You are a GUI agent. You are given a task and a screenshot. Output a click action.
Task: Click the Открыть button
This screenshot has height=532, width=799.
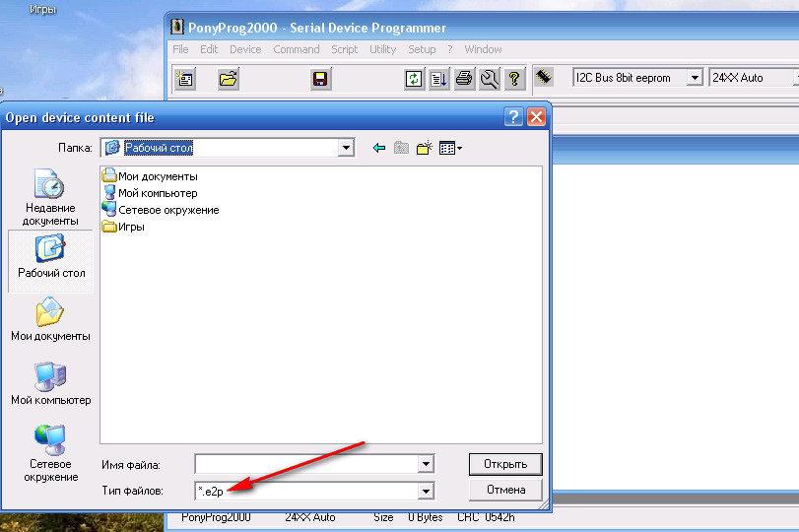(x=505, y=464)
